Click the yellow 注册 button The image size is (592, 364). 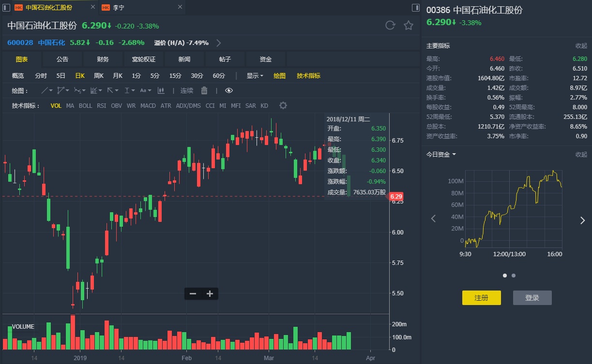(x=481, y=298)
